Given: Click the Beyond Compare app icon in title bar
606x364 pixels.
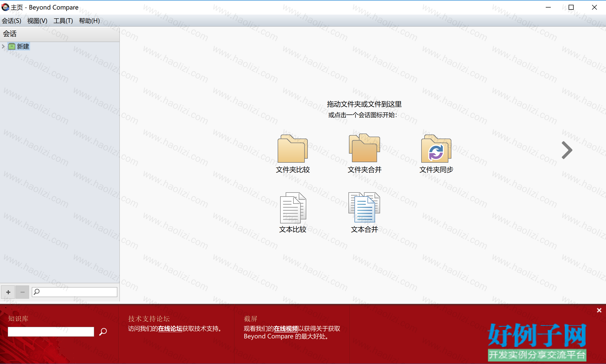Looking at the screenshot, I should coord(5,7).
